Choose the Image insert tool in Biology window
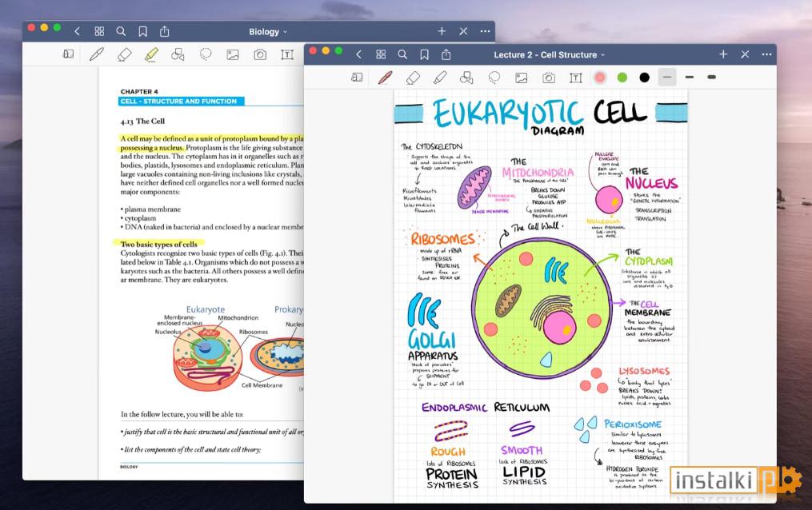 (233, 55)
